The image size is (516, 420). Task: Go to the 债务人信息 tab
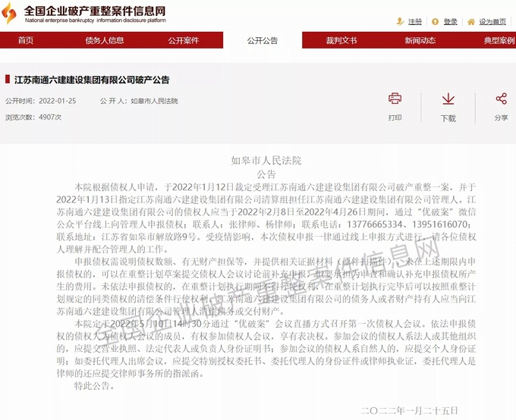pos(105,40)
